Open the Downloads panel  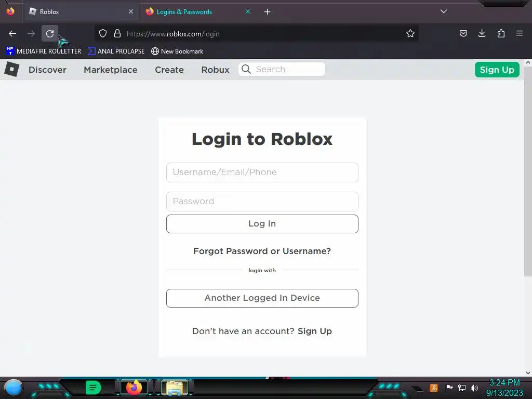482,33
